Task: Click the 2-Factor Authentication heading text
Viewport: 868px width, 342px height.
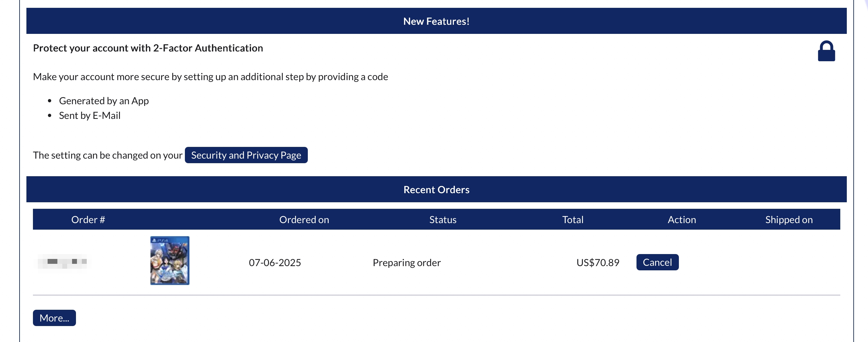Action: pyautogui.click(x=148, y=48)
